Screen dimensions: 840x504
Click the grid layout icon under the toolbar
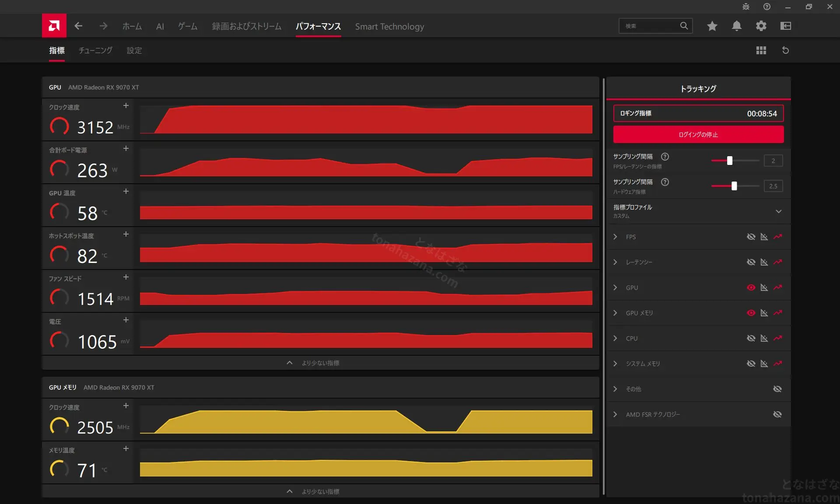coord(761,50)
